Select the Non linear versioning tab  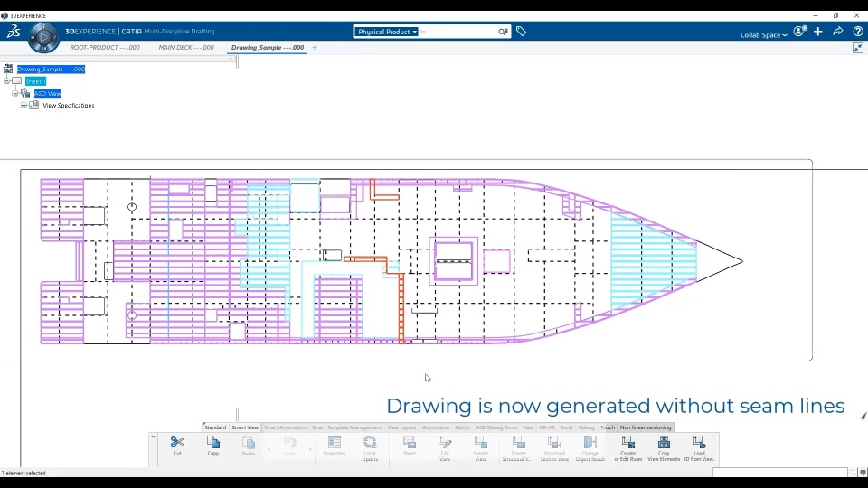(646, 427)
